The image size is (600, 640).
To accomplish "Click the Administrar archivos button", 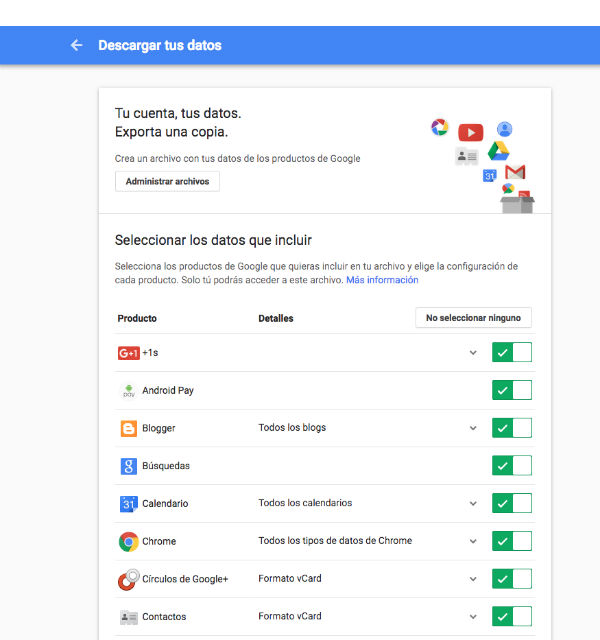I will click(x=167, y=181).
